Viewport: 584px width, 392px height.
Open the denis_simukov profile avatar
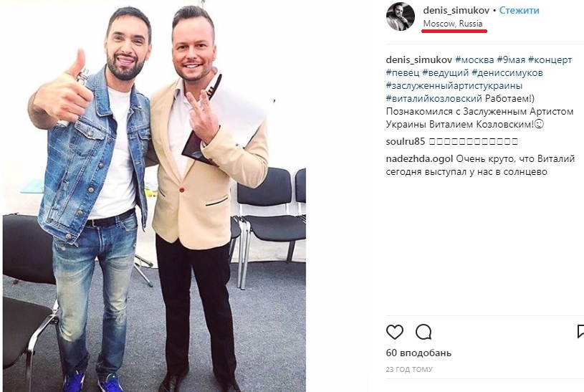click(401, 16)
